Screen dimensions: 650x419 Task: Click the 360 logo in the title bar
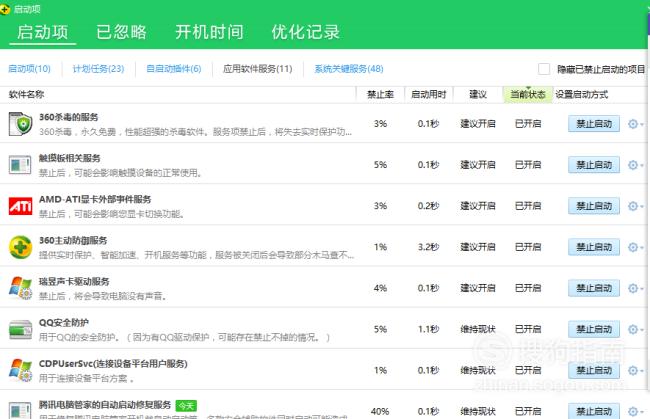coord(5,9)
